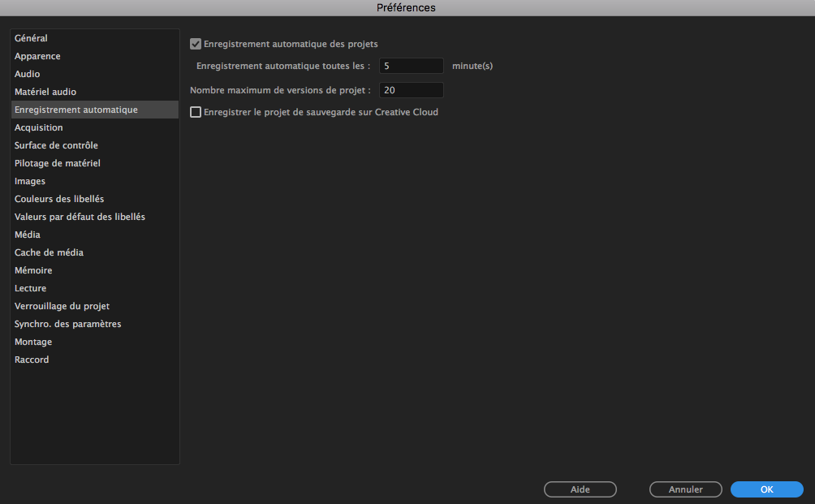The image size is (815, 504).
Task: Select the Média category
Action: [95, 235]
